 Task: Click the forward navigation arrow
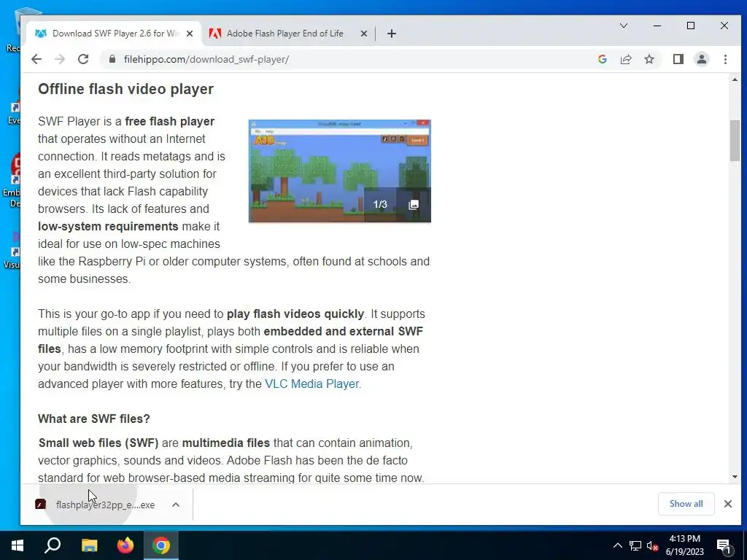coord(60,59)
